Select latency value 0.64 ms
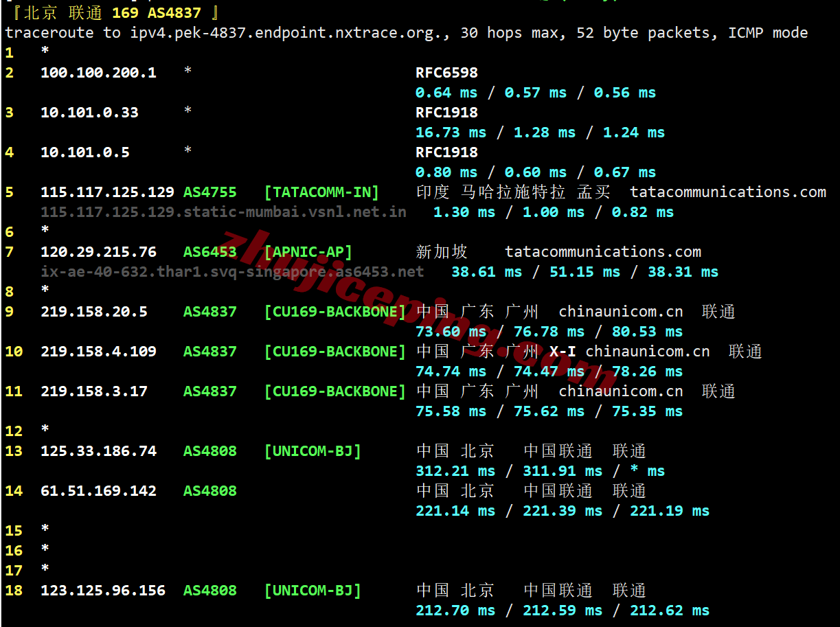This screenshot has width=840, height=627. pos(446,92)
